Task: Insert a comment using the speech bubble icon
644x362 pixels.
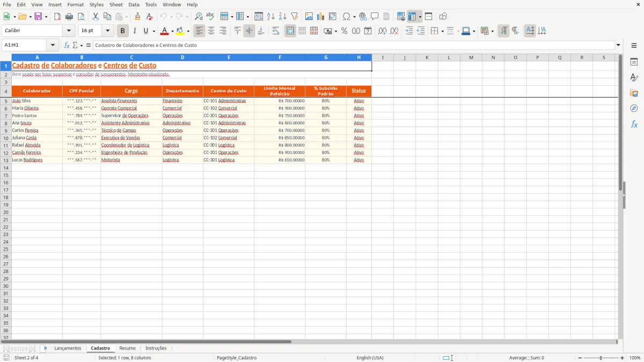Action: pos(375,17)
